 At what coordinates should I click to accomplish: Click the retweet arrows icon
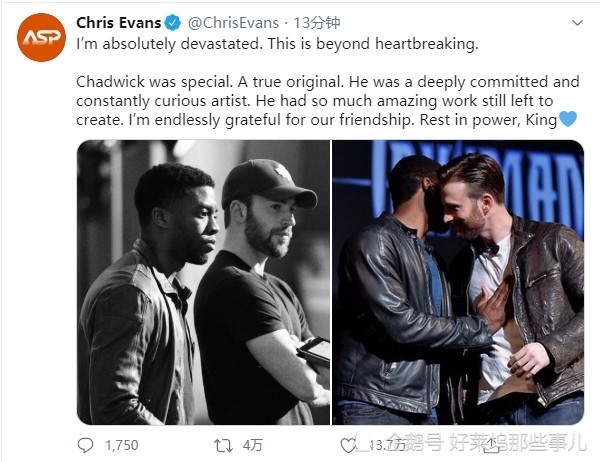pyautogui.click(x=222, y=445)
